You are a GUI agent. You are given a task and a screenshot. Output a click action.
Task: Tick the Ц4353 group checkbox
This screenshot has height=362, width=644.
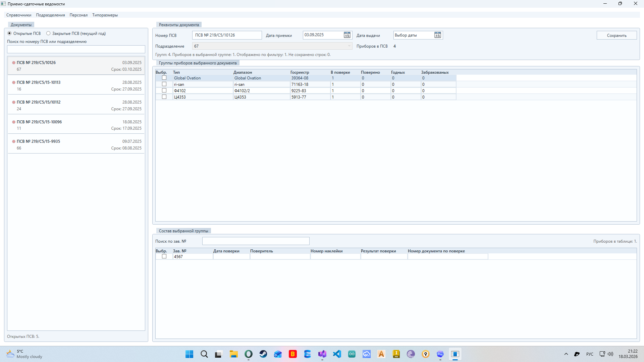click(x=164, y=97)
